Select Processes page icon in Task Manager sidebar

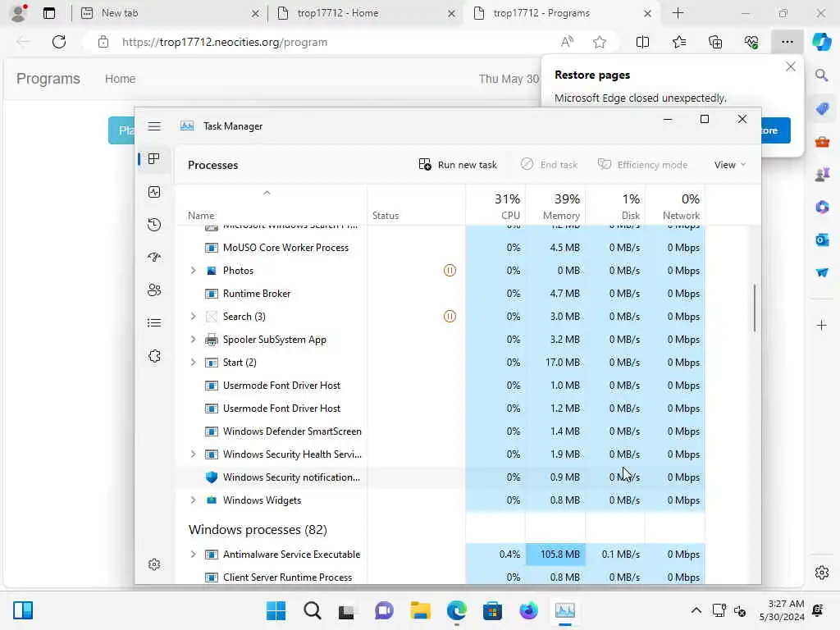(154, 158)
